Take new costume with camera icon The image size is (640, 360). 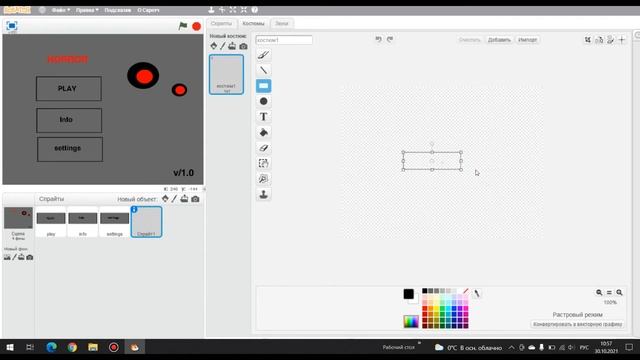[x=243, y=46]
